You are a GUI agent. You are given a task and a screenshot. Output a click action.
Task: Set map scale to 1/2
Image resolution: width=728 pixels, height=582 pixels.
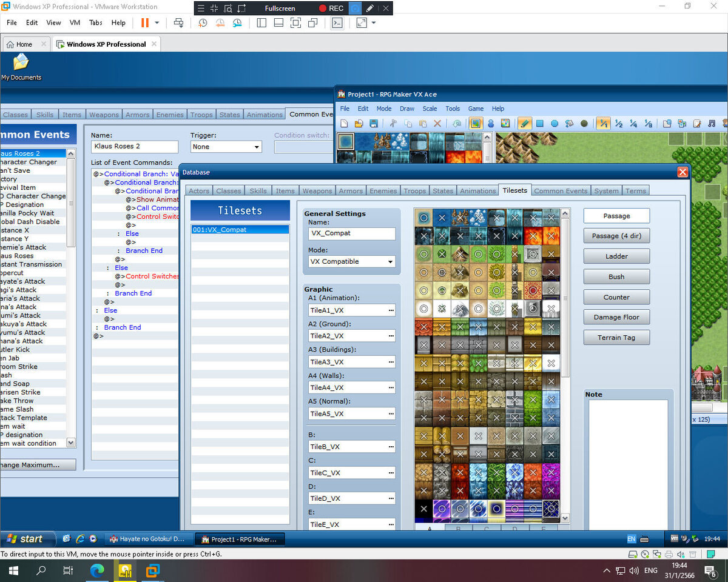click(x=618, y=123)
